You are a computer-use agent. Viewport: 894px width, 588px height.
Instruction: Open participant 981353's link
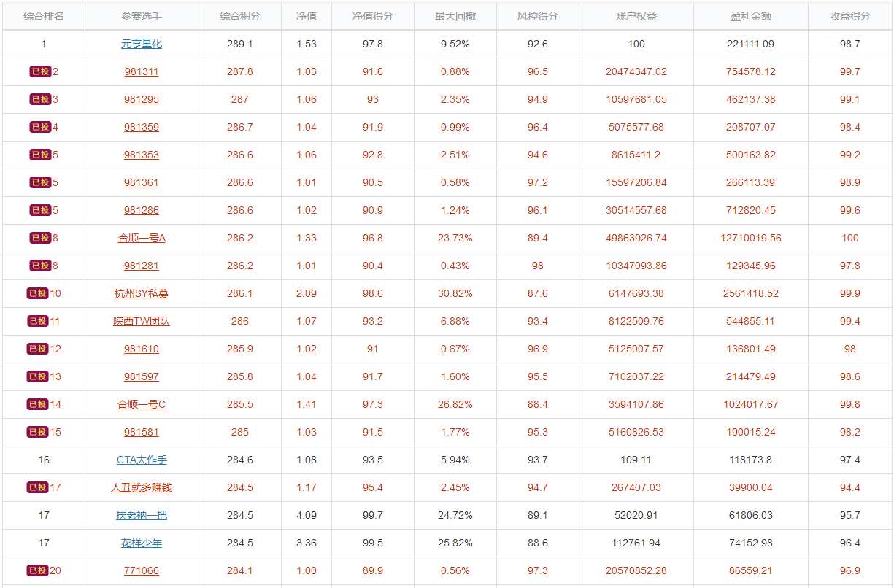142,155
